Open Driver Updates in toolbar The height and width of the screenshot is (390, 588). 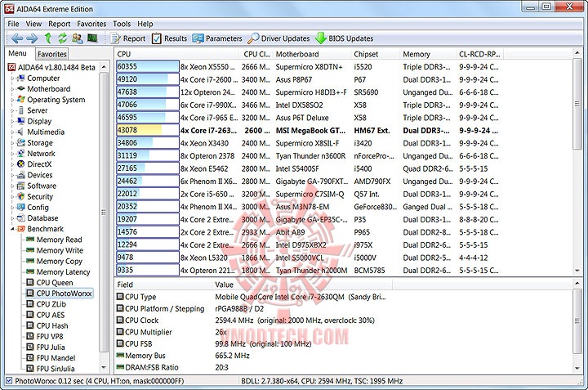278,38
